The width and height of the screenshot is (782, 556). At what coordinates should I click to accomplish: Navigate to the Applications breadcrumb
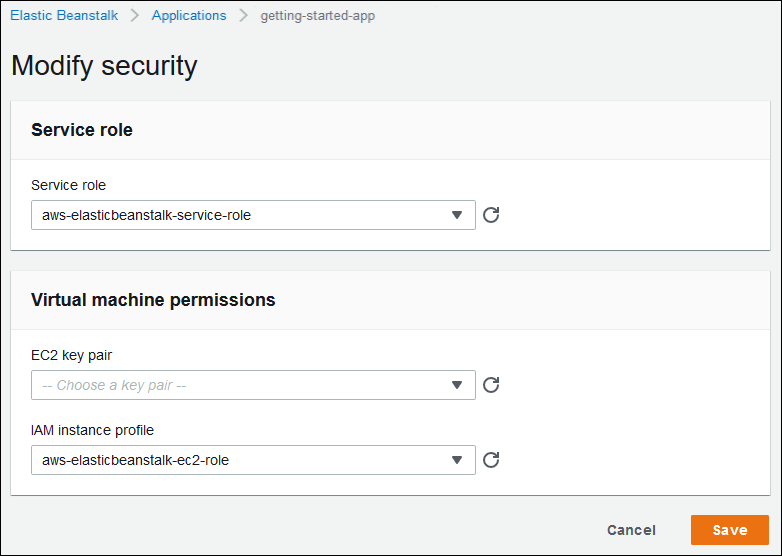coord(189,16)
